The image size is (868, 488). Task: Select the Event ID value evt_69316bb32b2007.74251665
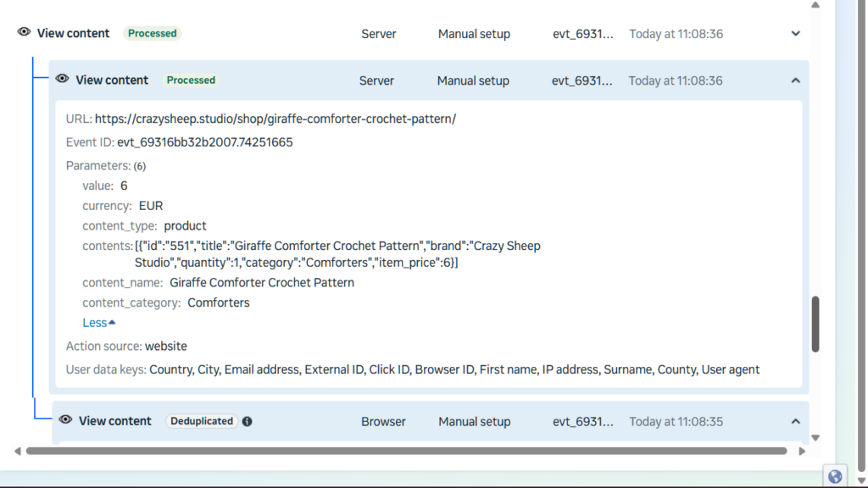(204, 142)
